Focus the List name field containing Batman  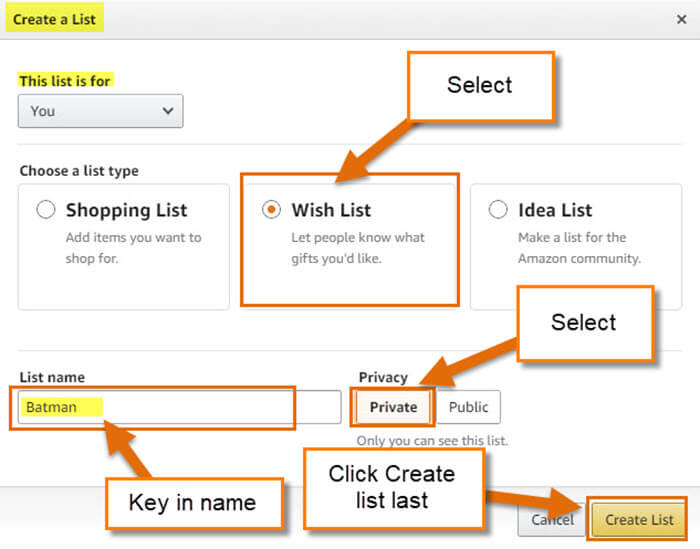(179, 407)
